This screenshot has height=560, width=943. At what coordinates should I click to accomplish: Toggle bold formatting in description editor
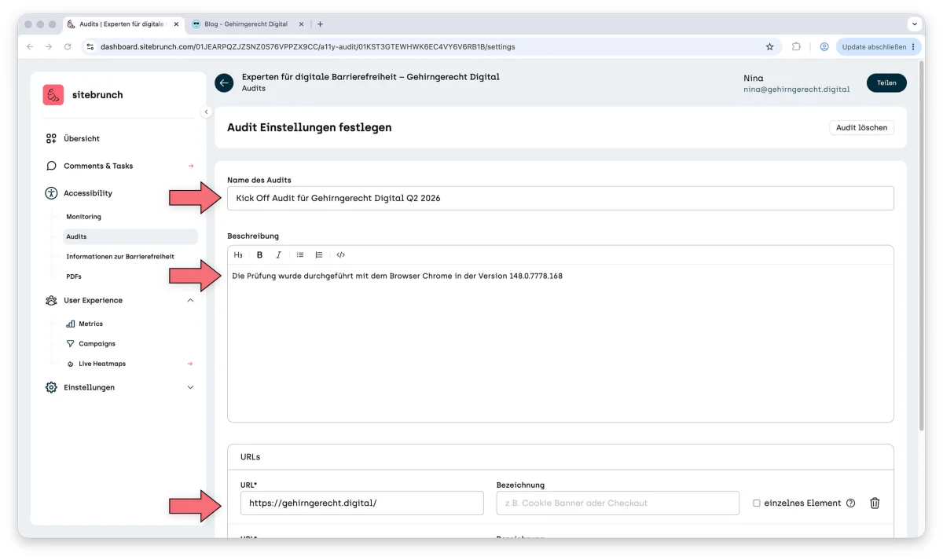point(260,255)
